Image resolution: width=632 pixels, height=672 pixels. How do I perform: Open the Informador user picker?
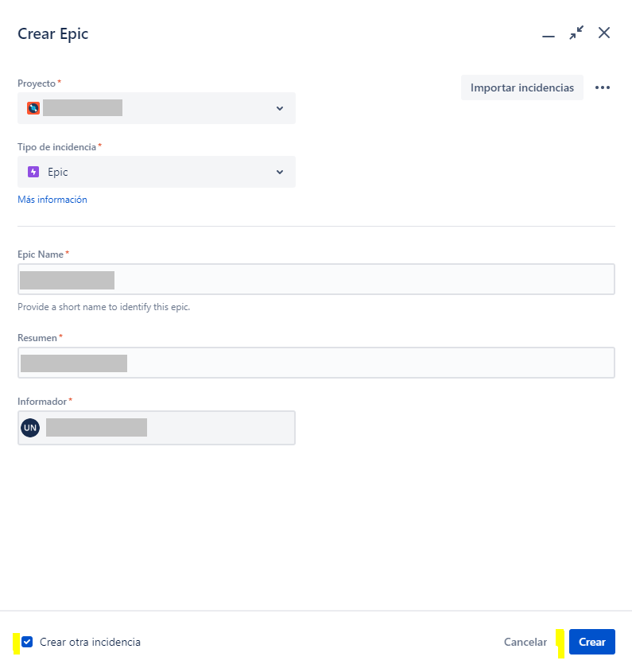coord(157,428)
